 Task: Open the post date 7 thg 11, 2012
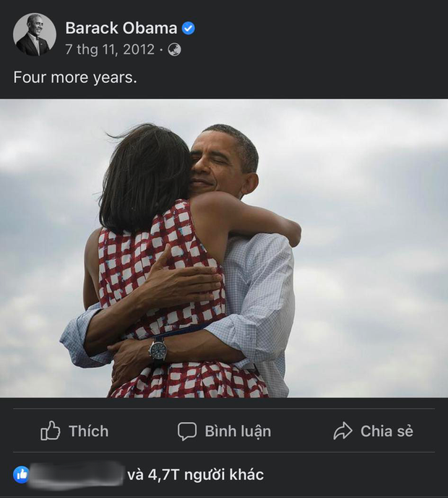(x=110, y=50)
